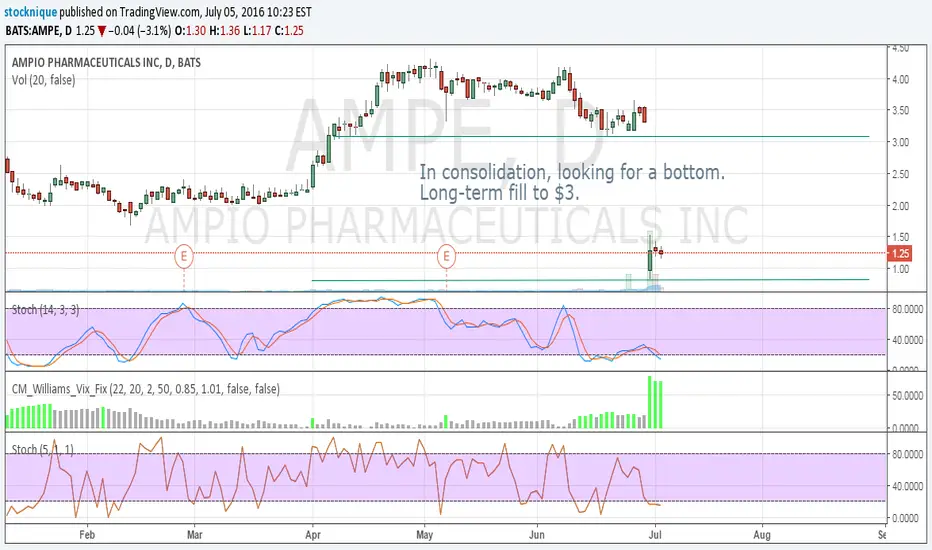Click the O:1.30 open value

pos(190,30)
